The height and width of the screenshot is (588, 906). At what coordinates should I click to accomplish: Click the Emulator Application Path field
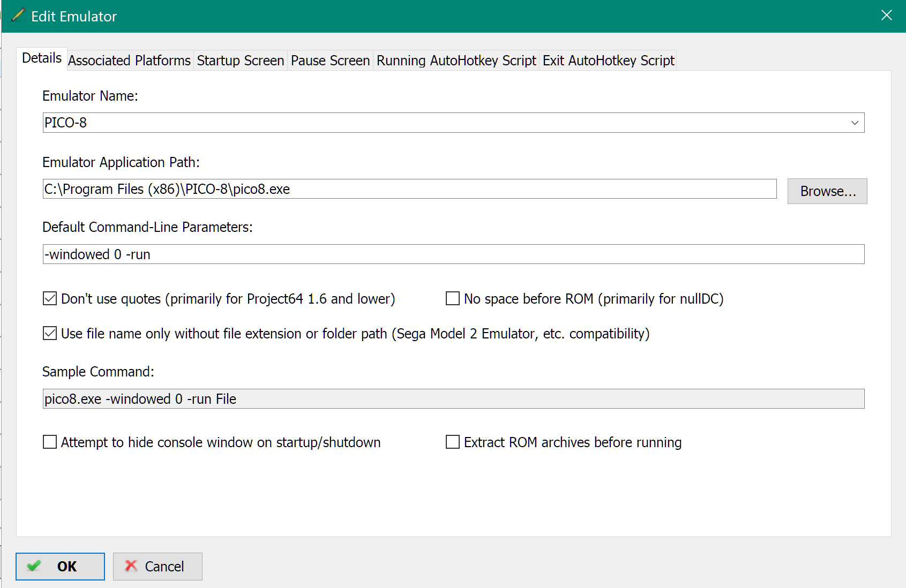tap(410, 189)
